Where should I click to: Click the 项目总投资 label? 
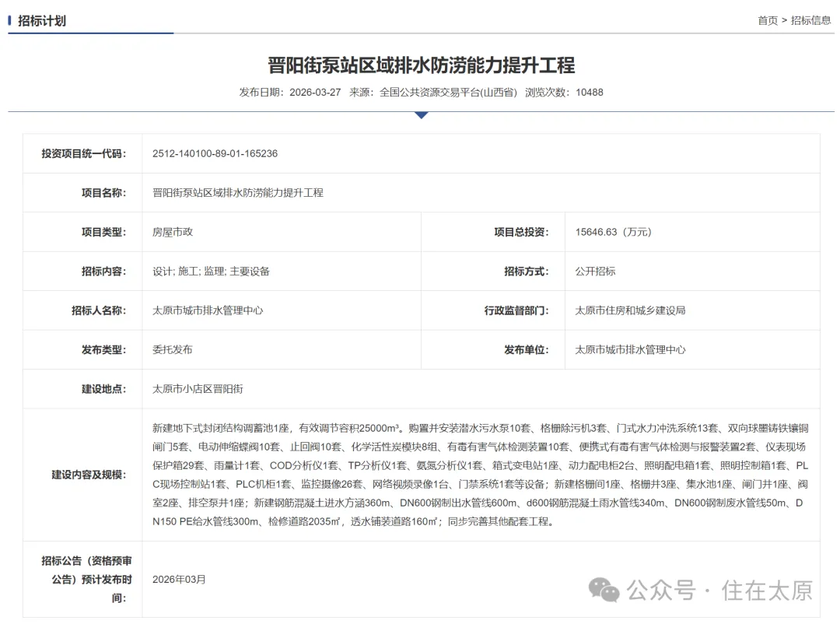coord(521,232)
